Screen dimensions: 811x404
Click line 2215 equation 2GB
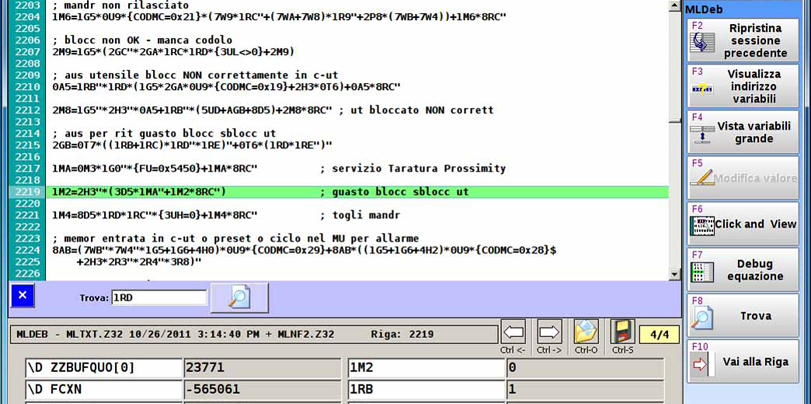coord(192,145)
